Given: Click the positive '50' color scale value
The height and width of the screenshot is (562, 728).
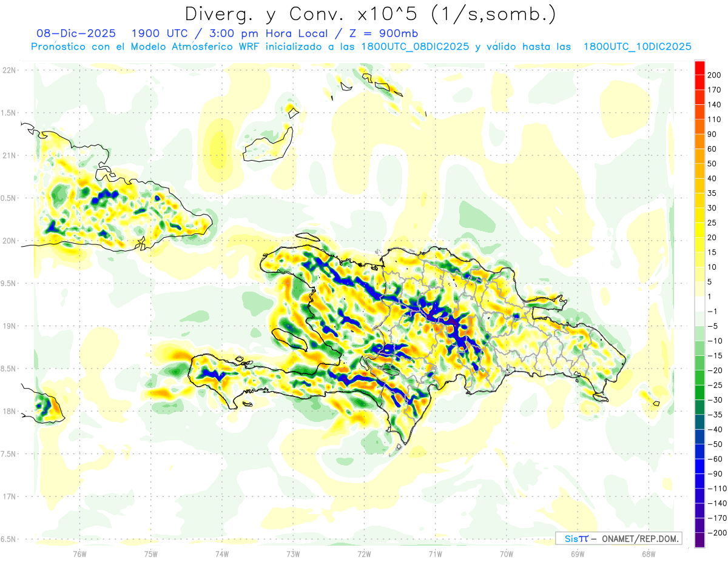Looking at the screenshot, I should [712, 164].
